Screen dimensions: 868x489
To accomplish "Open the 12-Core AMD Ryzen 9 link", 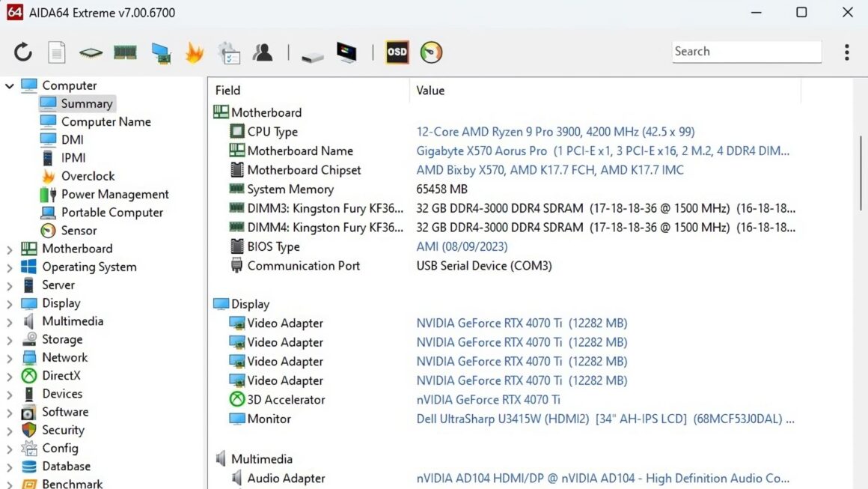I will click(555, 132).
